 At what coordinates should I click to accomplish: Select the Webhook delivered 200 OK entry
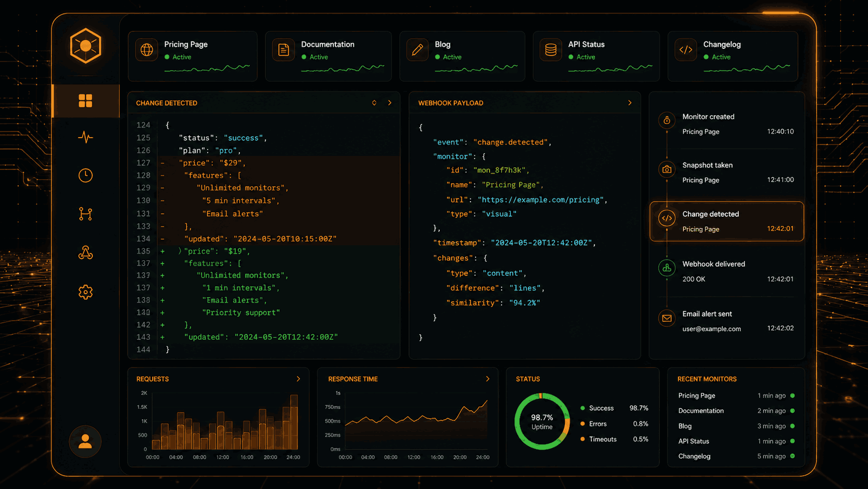coord(727,271)
